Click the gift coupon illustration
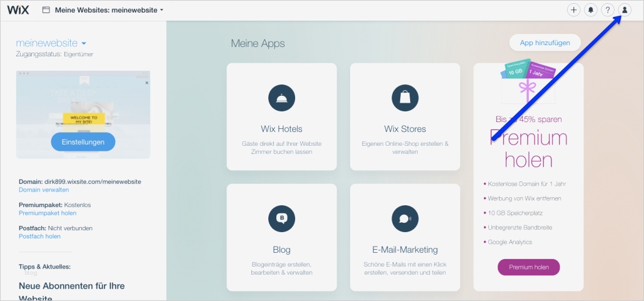 [x=528, y=81]
